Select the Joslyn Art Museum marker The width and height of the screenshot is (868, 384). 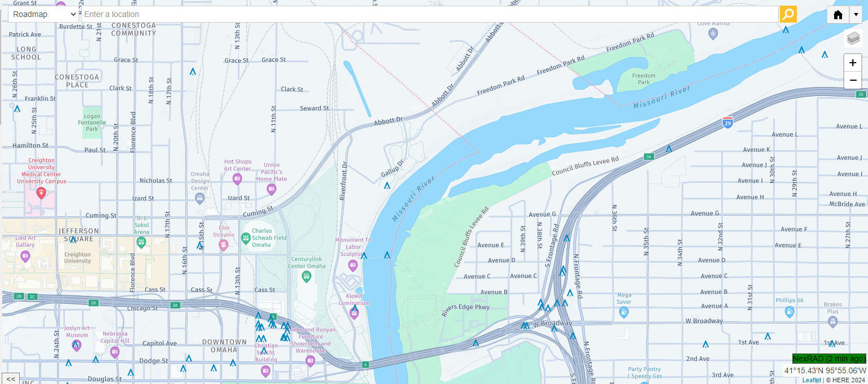click(76, 345)
